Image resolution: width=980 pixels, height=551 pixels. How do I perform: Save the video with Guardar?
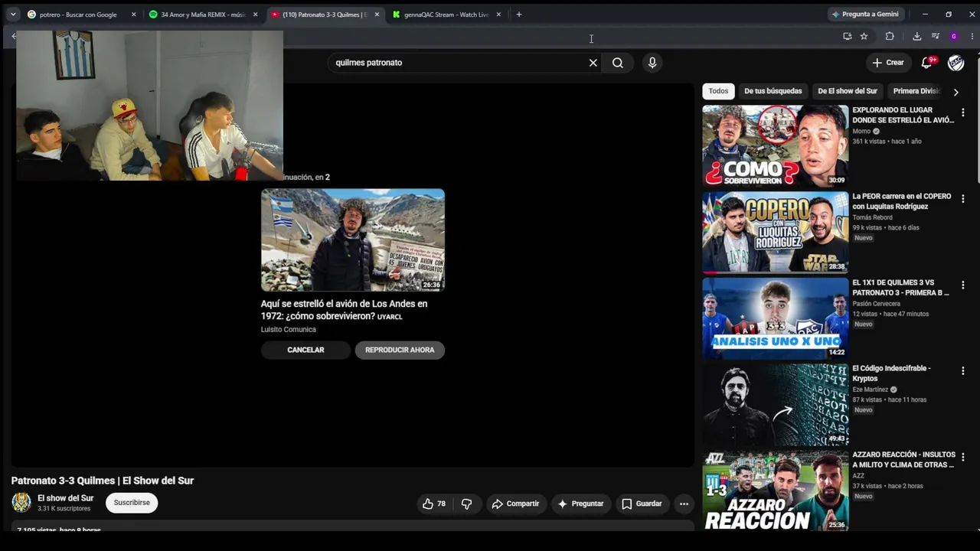(642, 504)
